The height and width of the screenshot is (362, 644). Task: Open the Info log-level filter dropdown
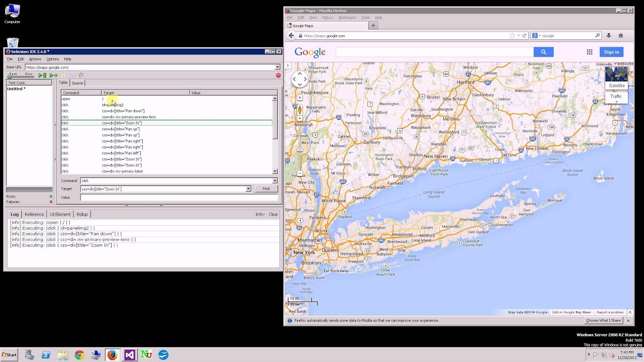click(x=260, y=214)
